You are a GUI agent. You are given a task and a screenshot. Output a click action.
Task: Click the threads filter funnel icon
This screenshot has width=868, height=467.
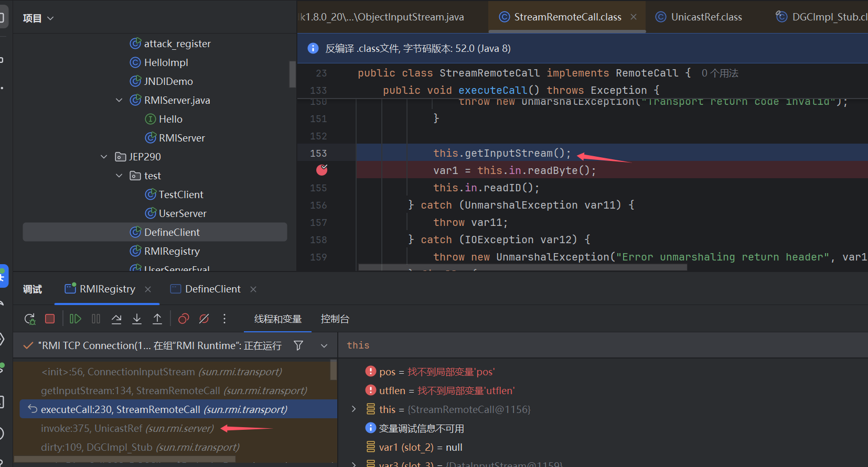tap(298, 345)
